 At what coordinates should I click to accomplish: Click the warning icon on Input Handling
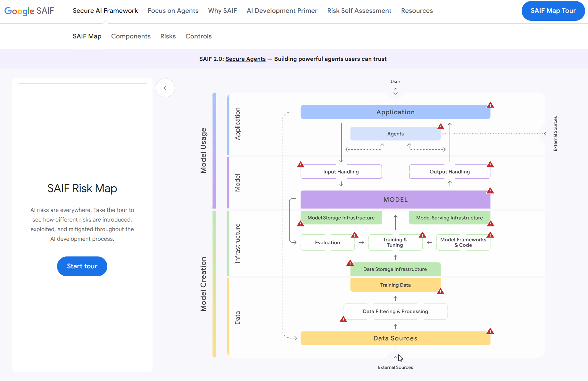pos(301,165)
